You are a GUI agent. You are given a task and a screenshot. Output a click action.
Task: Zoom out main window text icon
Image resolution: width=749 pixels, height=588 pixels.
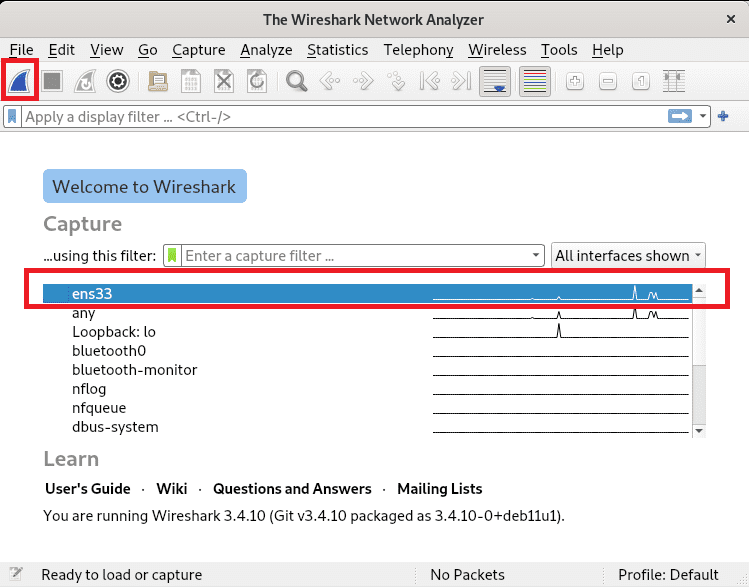(608, 81)
